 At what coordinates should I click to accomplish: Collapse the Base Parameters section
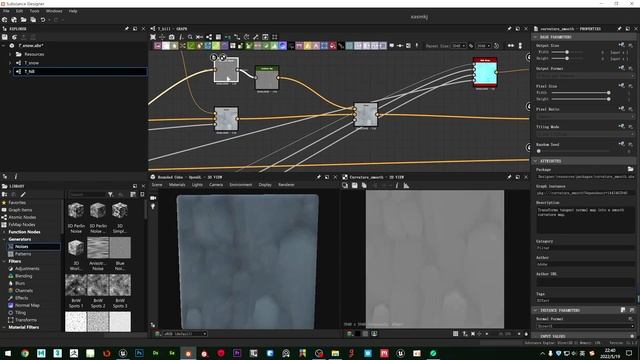[536, 37]
